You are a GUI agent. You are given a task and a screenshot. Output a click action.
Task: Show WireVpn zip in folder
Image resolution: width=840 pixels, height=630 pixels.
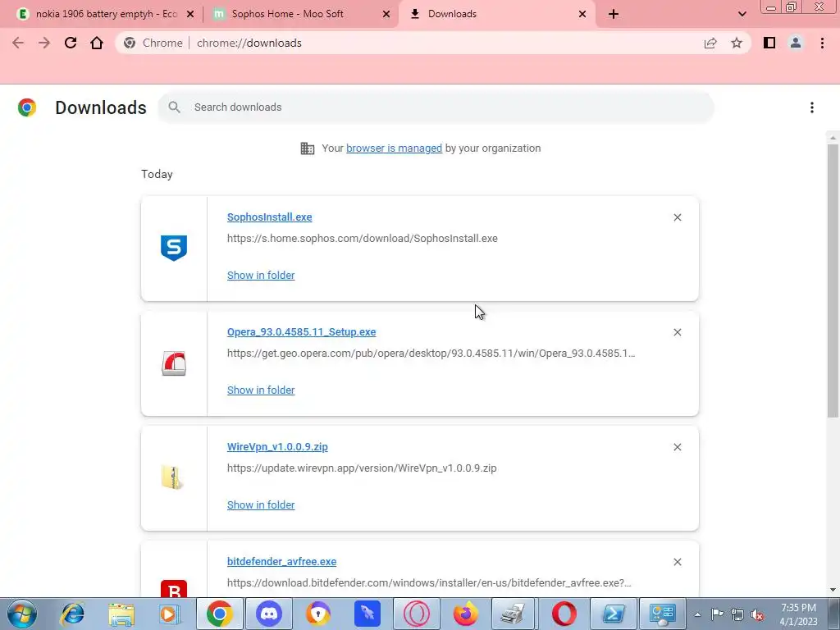click(x=261, y=505)
